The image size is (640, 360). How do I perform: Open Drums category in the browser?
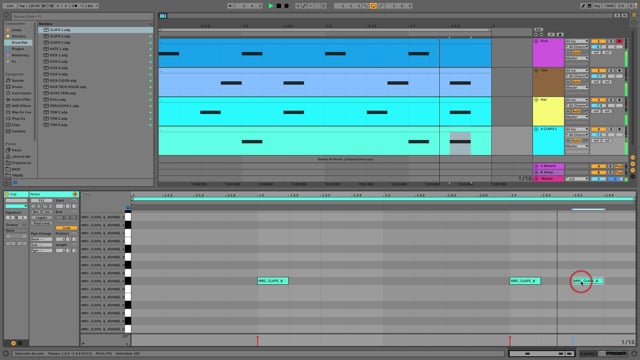17,87
